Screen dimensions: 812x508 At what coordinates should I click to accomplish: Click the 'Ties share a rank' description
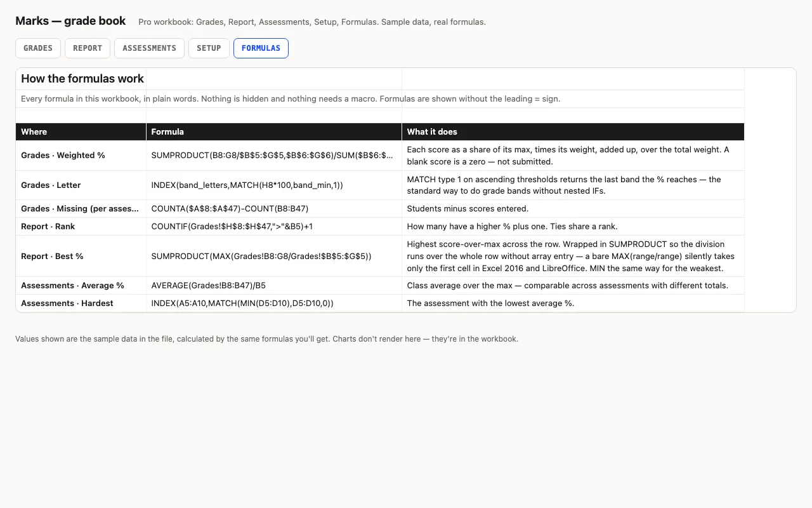[573, 227]
